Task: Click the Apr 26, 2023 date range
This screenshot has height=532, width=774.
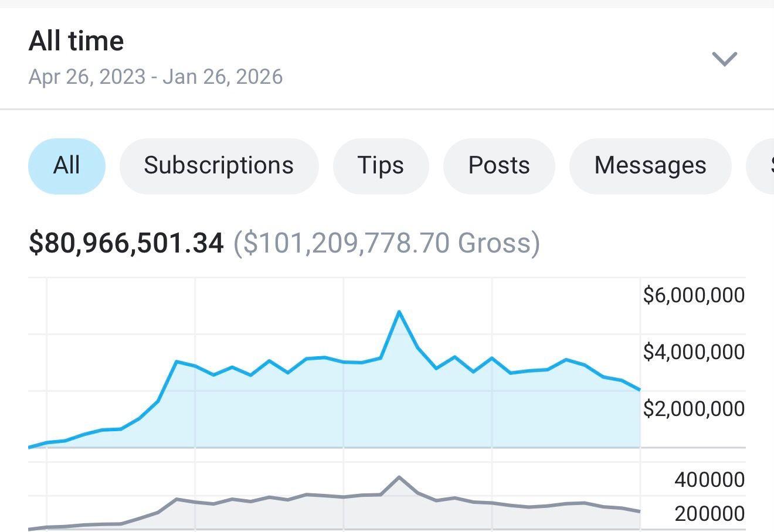Action: (155, 77)
